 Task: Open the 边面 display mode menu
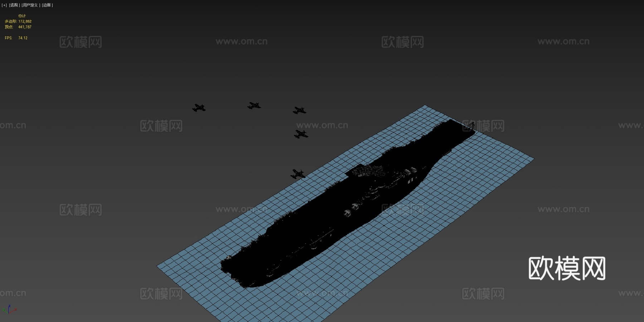point(47,5)
